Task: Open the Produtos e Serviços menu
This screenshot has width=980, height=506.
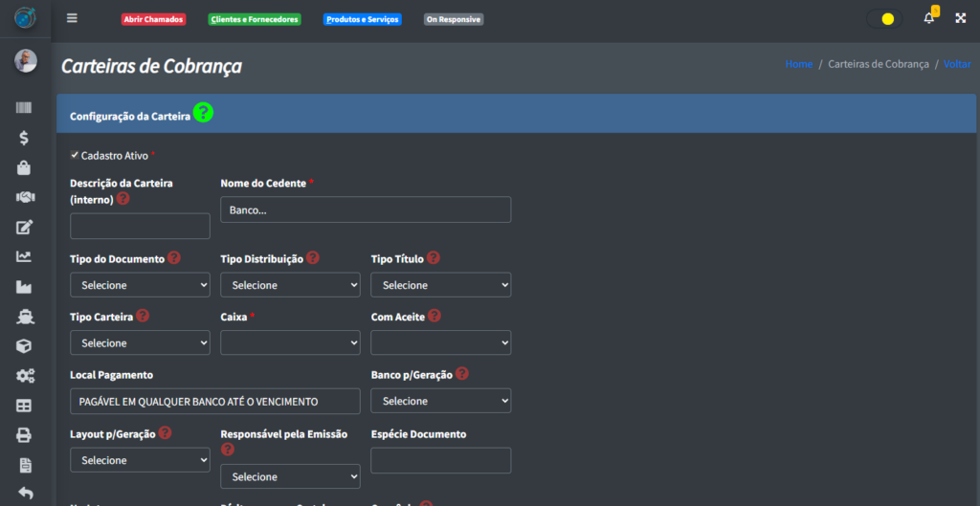Action: pos(362,19)
